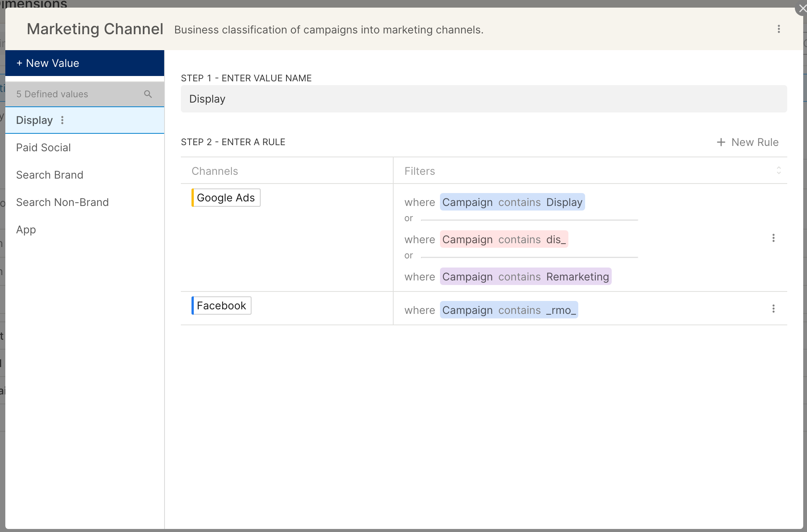Click the dimension description text
Screen dimensions: 807x532
(329, 30)
